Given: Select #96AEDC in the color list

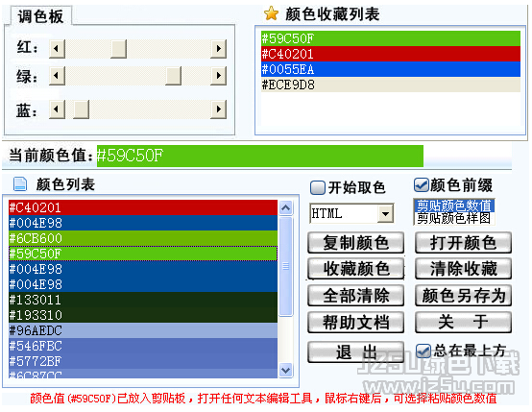Looking at the screenshot, I should click(x=143, y=330).
